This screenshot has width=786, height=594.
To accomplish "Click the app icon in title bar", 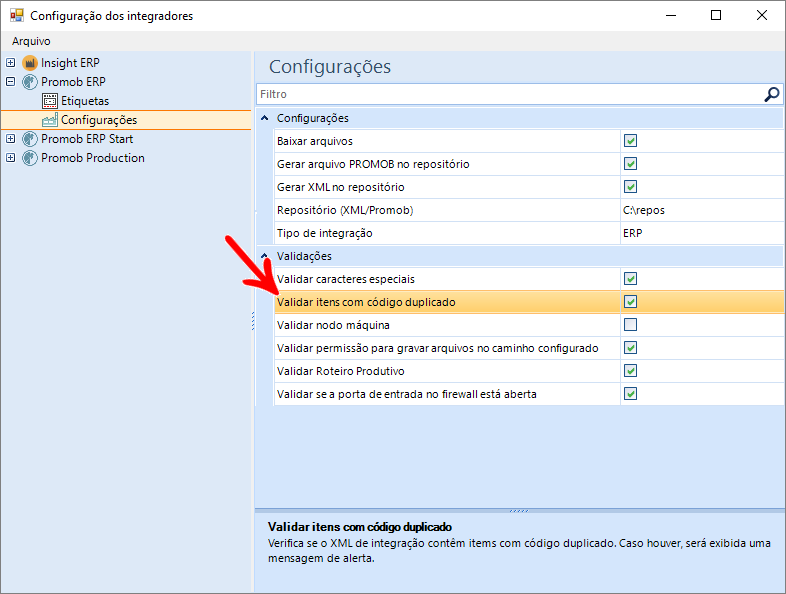I will pos(17,16).
